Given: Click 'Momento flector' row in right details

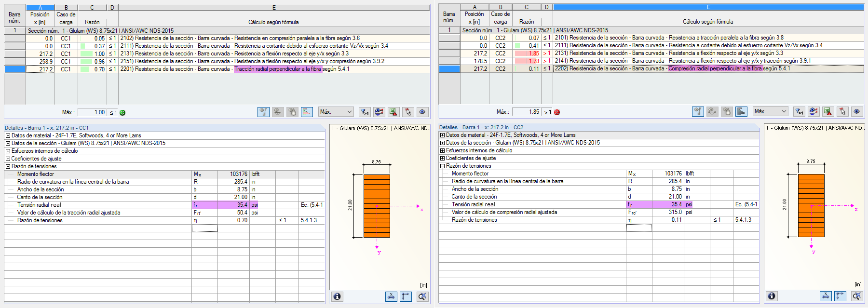Looking at the screenshot, I should [598, 174].
